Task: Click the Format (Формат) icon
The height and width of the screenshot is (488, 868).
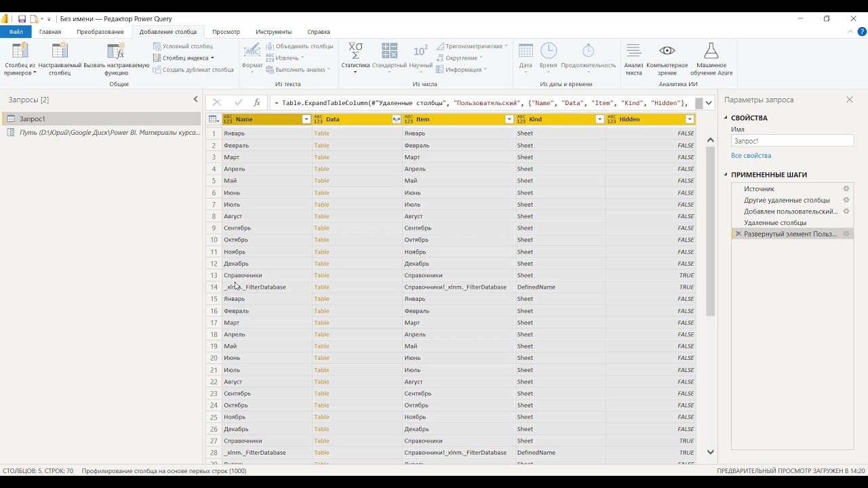Action: 252,51
